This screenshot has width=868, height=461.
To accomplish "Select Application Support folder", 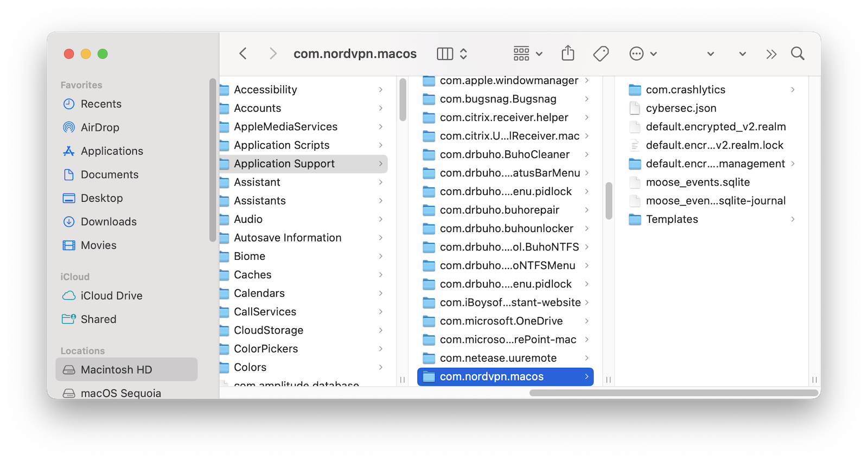I will click(303, 164).
